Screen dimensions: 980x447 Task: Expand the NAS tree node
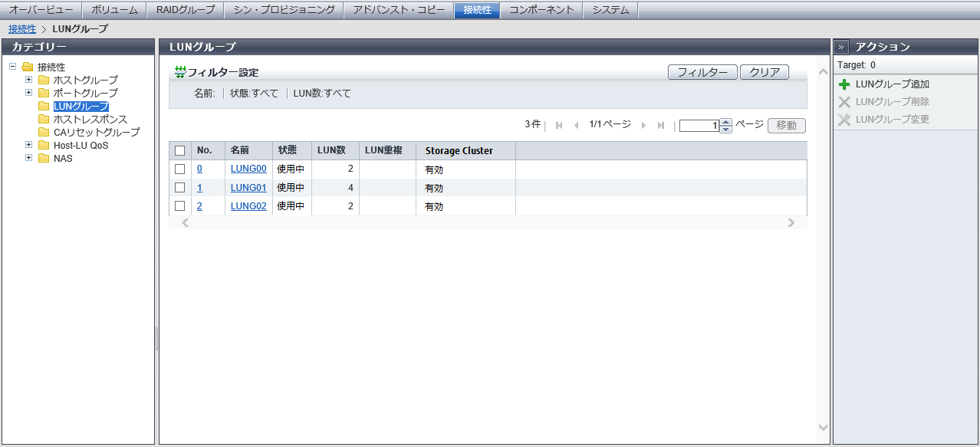pos(29,158)
